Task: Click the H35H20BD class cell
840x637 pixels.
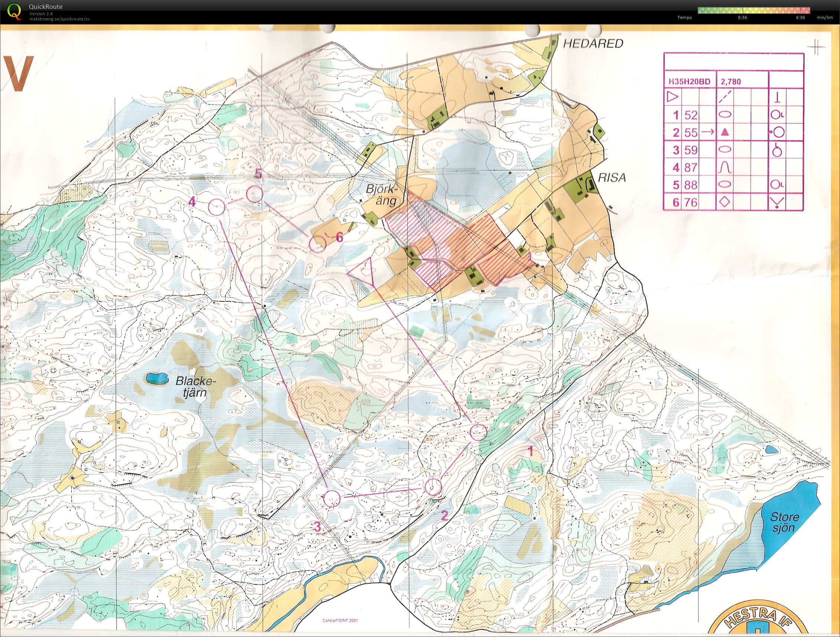Action: pyautogui.click(x=689, y=81)
